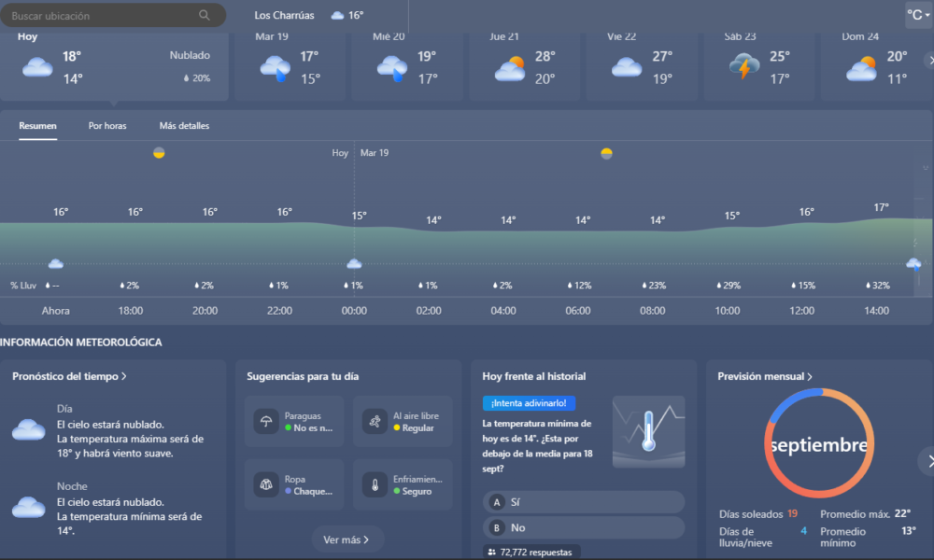Screen dimensions: 934x560
Task: Click the Mar 19 rain cloud icon
Action: tap(275, 68)
